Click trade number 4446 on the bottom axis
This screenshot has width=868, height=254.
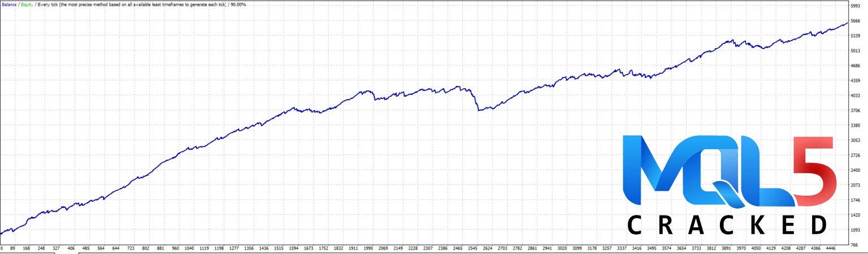click(831, 248)
